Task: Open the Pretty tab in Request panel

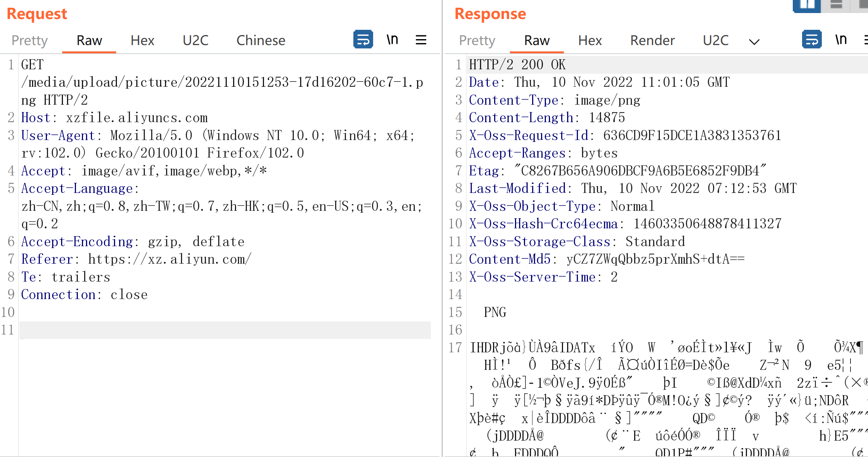Action: coord(29,40)
